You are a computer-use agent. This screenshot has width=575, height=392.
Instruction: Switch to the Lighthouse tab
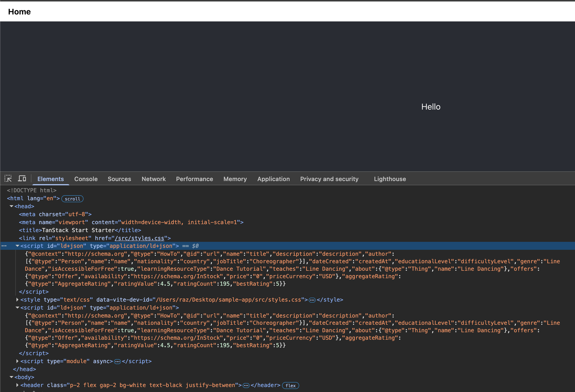tap(390, 179)
